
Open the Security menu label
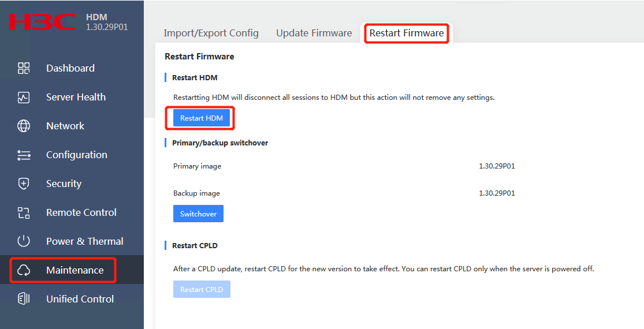[x=64, y=184]
